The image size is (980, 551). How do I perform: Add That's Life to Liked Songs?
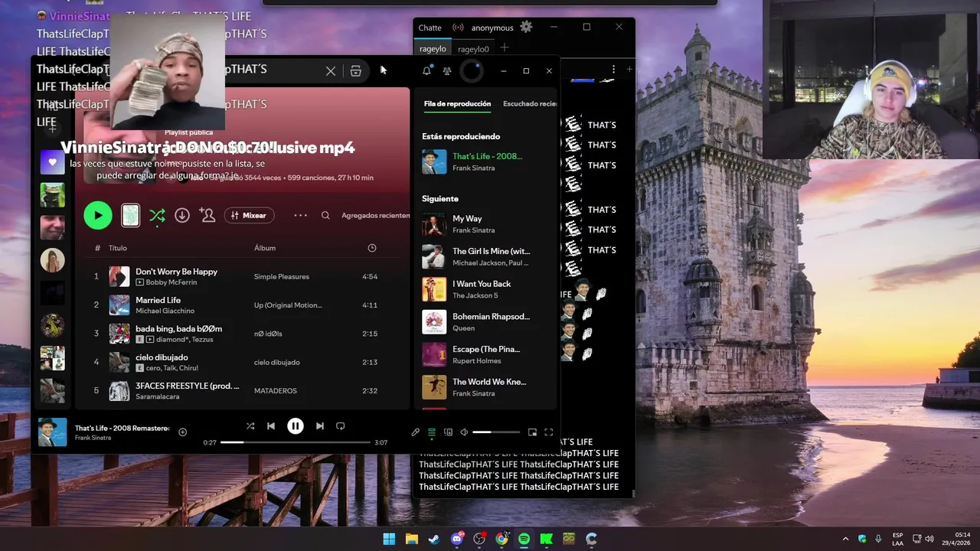(x=182, y=432)
